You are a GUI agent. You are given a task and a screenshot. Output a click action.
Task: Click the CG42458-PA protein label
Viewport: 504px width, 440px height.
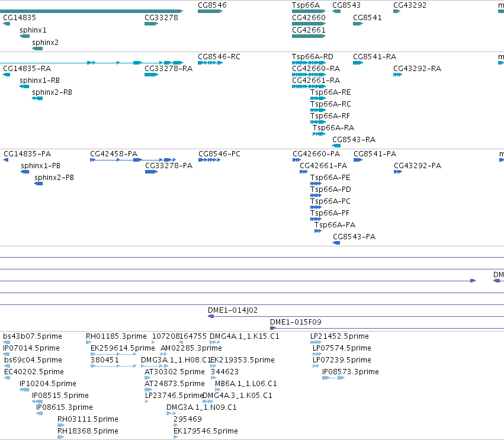click(114, 154)
